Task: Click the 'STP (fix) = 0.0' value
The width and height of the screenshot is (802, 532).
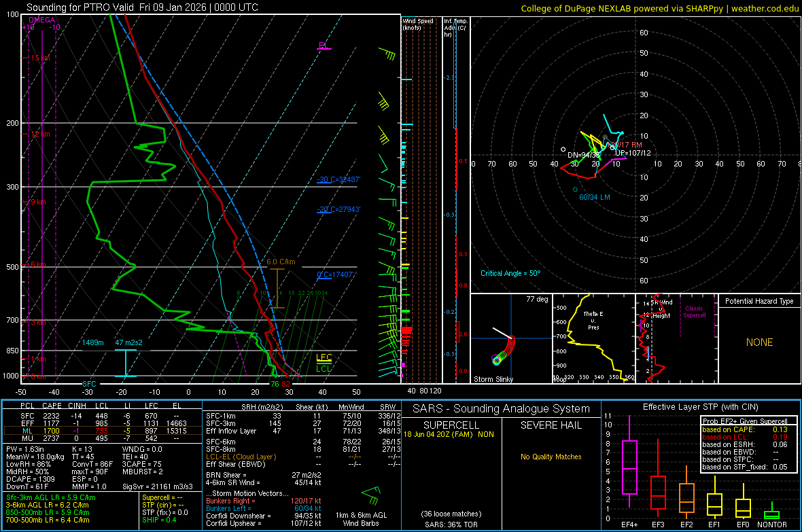Action: [x=165, y=512]
